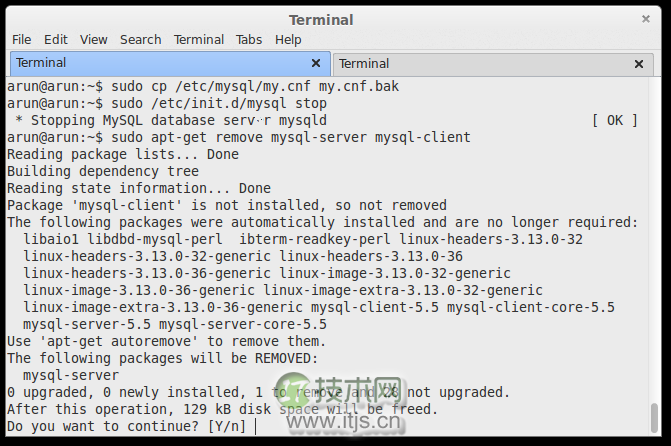Open the Edit menu
Screen dimensions: 671x446
point(55,39)
